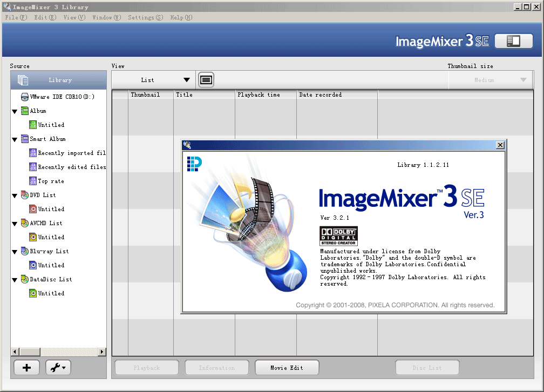Open the File menu

tap(16, 17)
